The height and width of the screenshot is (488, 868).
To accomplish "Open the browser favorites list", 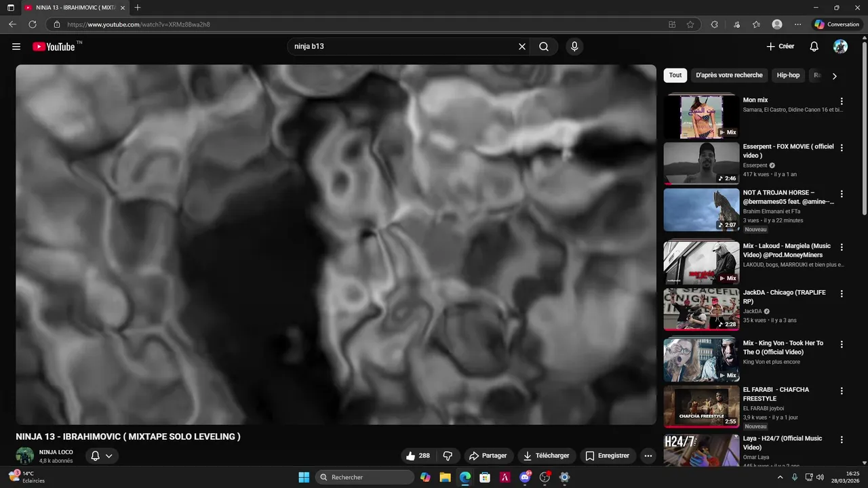I will tap(756, 24).
